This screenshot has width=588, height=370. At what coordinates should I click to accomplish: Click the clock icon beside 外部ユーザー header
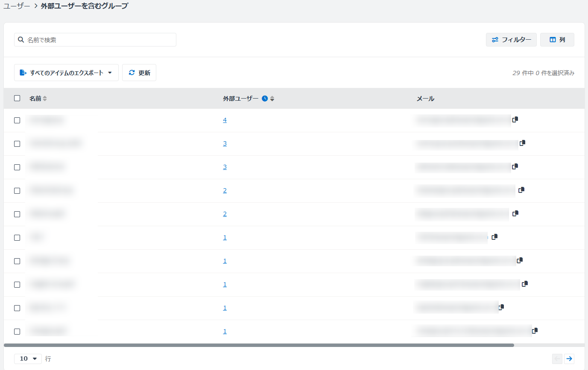(265, 99)
